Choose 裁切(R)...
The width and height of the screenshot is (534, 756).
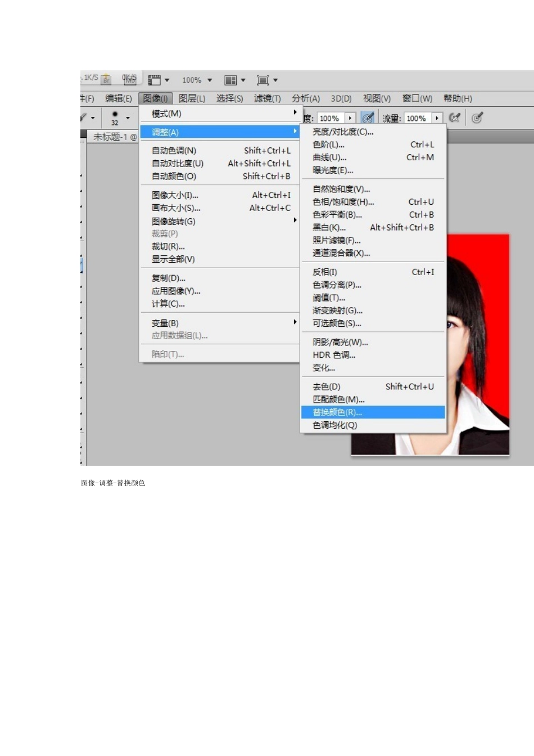coord(220,246)
